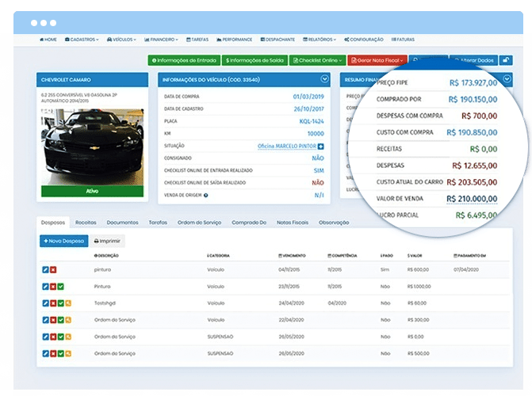Switch to the Receitas tab
Viewport: 532px width, 396px height.
coord(86,223)
